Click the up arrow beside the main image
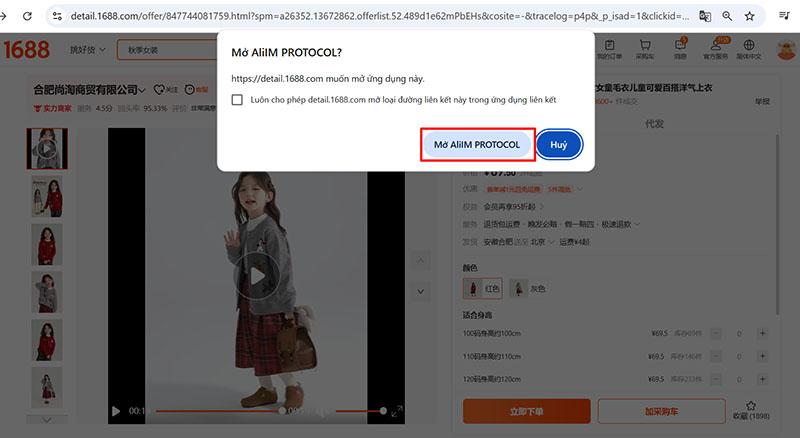The image size is (800, 438). click(421, 260)
